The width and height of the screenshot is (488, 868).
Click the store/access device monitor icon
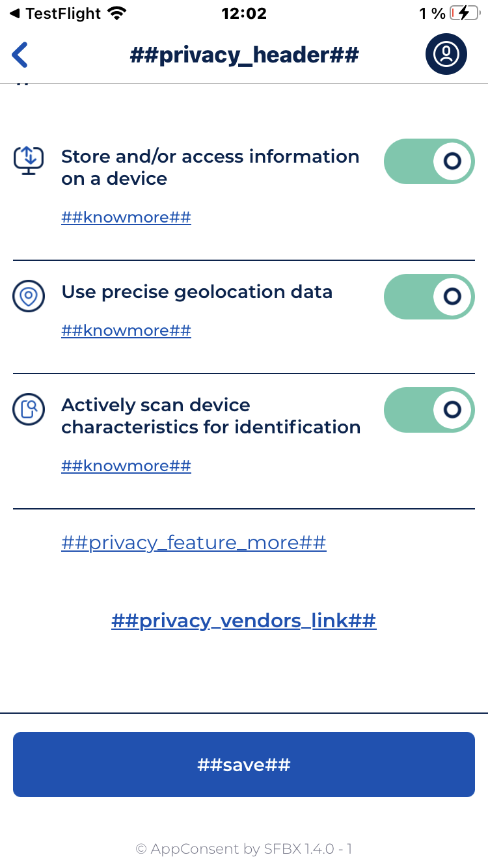[29, 159]
